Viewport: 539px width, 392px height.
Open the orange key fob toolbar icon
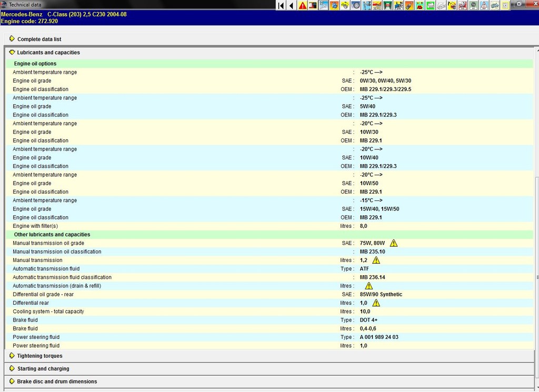[x=409, y=5]
